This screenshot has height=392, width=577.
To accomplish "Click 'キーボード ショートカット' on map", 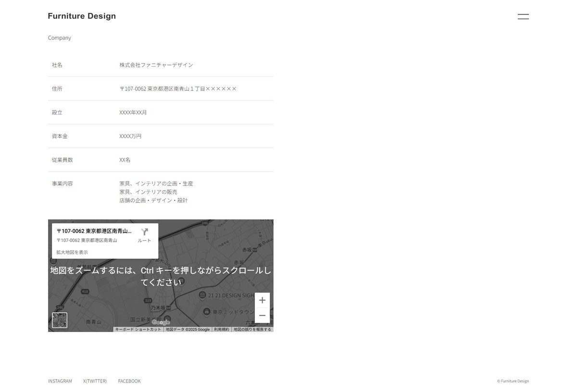I will pos(138,330).
